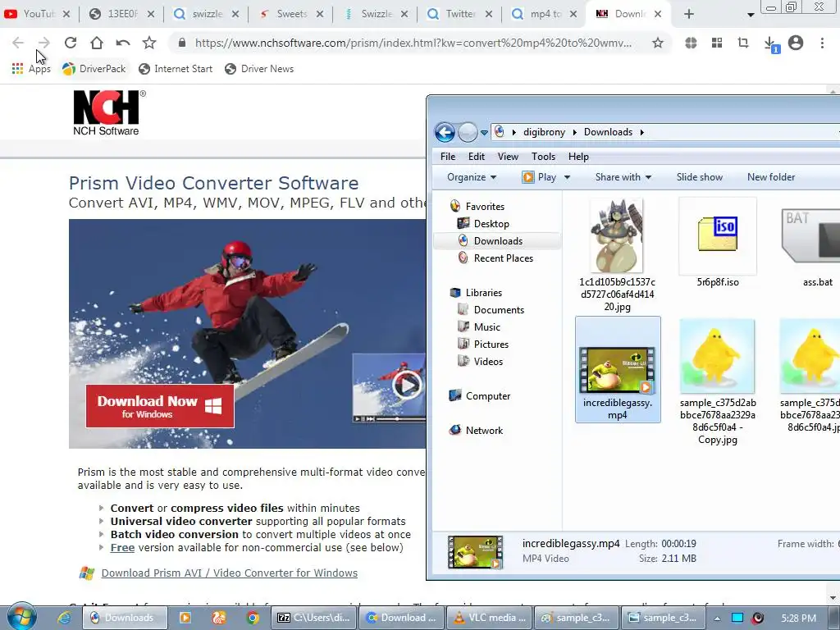Viewport: 840px width, 630px height.
Task: Open the Help menu in Explorer
Action: point(578,157)
